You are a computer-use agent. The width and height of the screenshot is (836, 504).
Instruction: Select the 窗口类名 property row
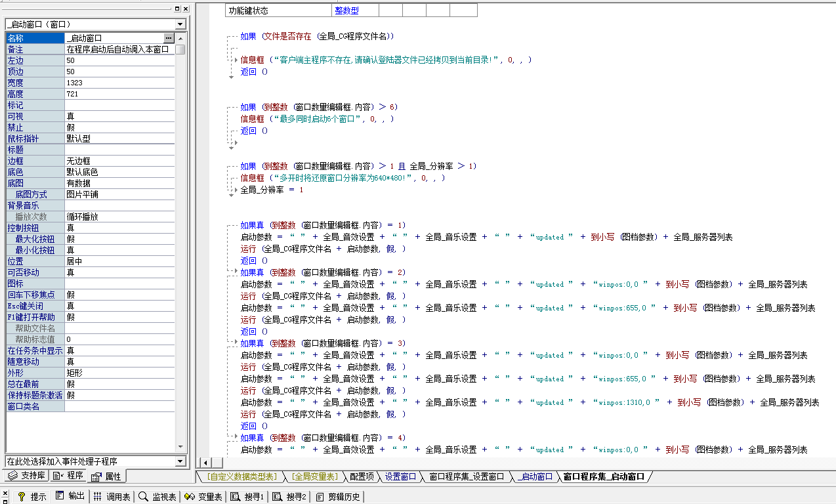pyautogui.click(x=91, y=406)
